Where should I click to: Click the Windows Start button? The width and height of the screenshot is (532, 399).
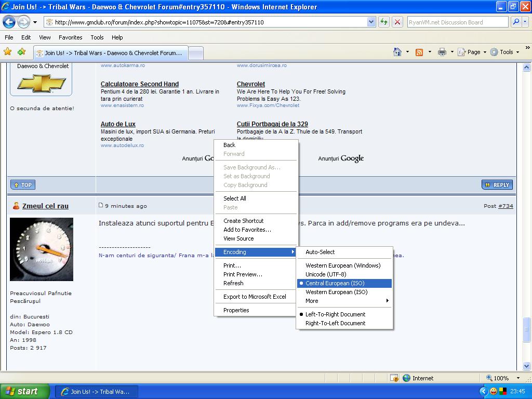pyautogui.click(x=24, y=391)
